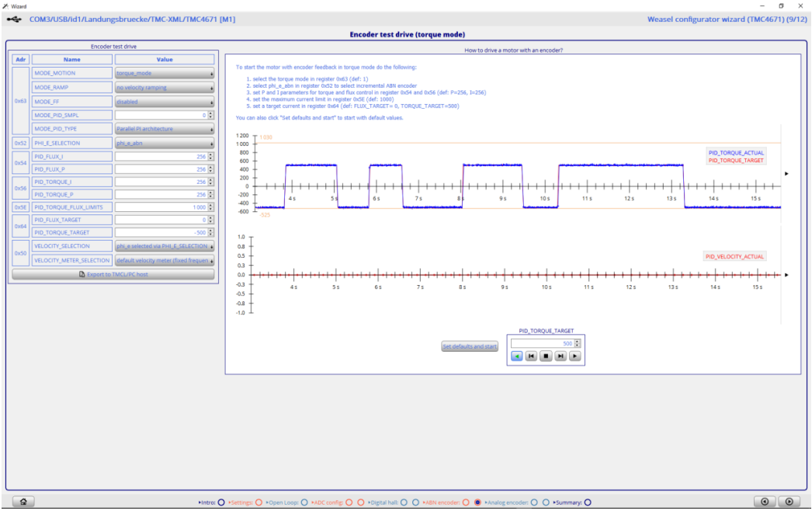The image size is (812, 511).
Task: Go to previous wizard page arrow button
Action: pos(765,501)
